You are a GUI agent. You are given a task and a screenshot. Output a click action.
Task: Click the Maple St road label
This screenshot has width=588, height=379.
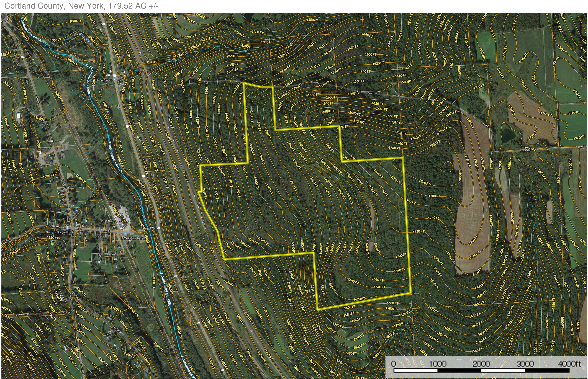(x=112, y=254)
